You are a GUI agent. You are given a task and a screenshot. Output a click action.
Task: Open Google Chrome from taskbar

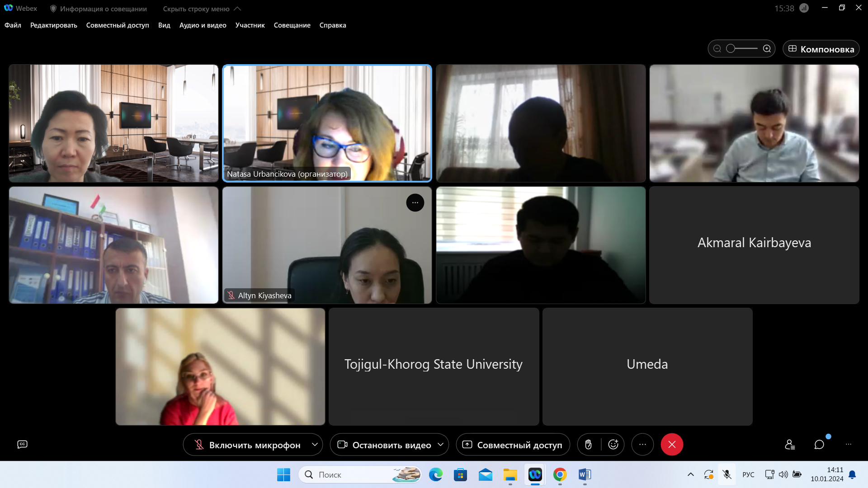pyautogui.click(x=560, y=474)
